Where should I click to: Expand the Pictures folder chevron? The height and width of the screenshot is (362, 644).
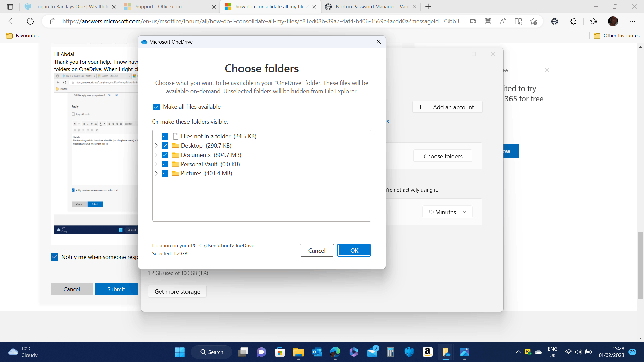pos(156,173)
